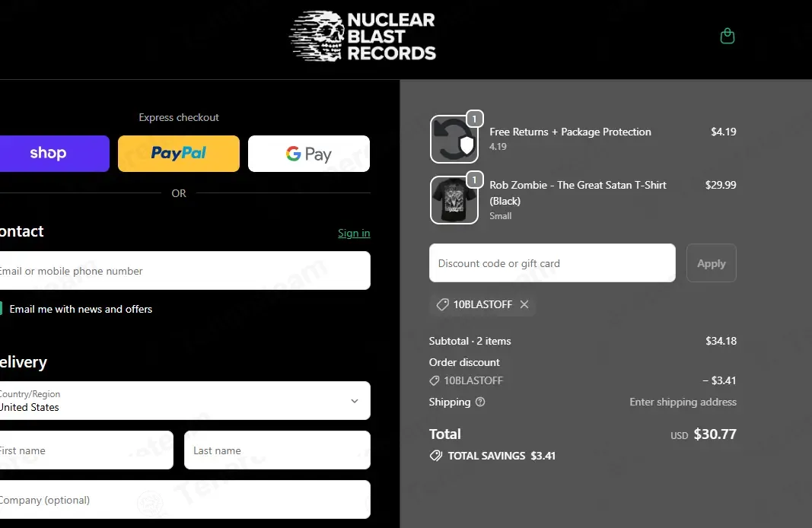812x528 pixels.
Task: Click the shipping help question mark icon
Action: pos(480,402)
